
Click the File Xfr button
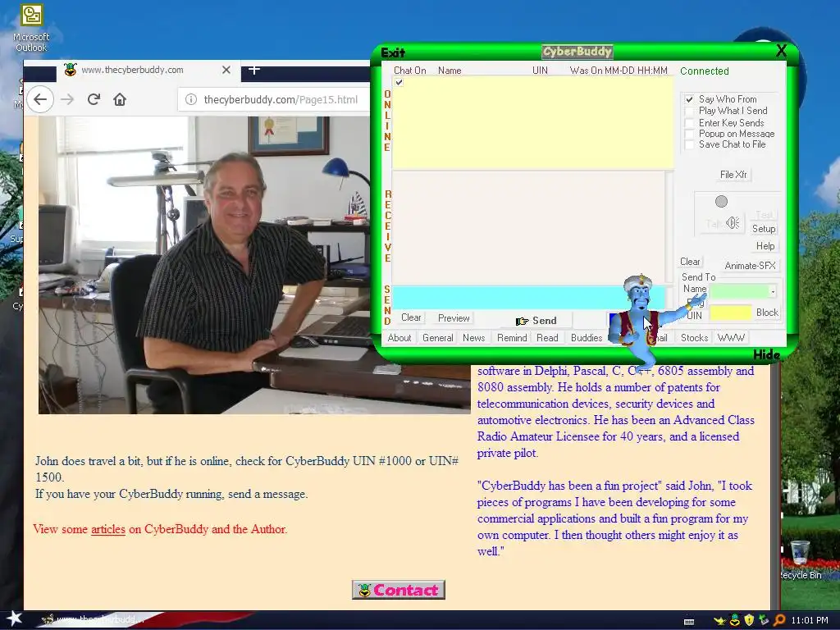(x=733, y=175)
